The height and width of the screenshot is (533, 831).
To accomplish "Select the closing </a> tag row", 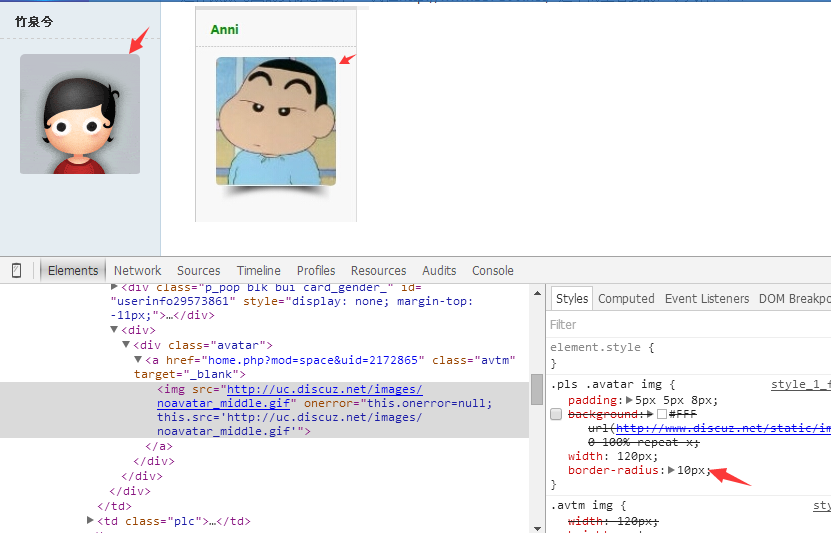I will pos(159,446).
